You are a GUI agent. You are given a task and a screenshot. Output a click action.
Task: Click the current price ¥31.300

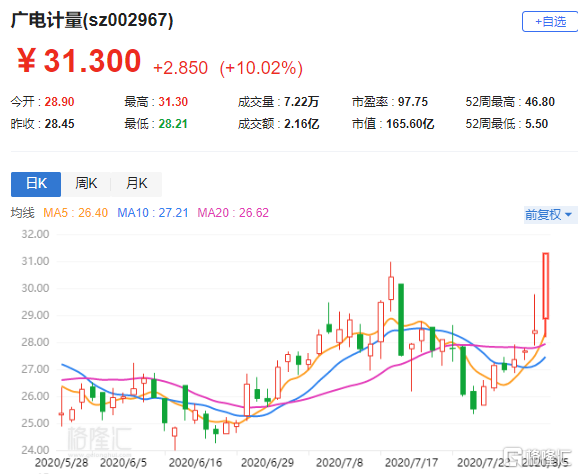pos(79,61)
